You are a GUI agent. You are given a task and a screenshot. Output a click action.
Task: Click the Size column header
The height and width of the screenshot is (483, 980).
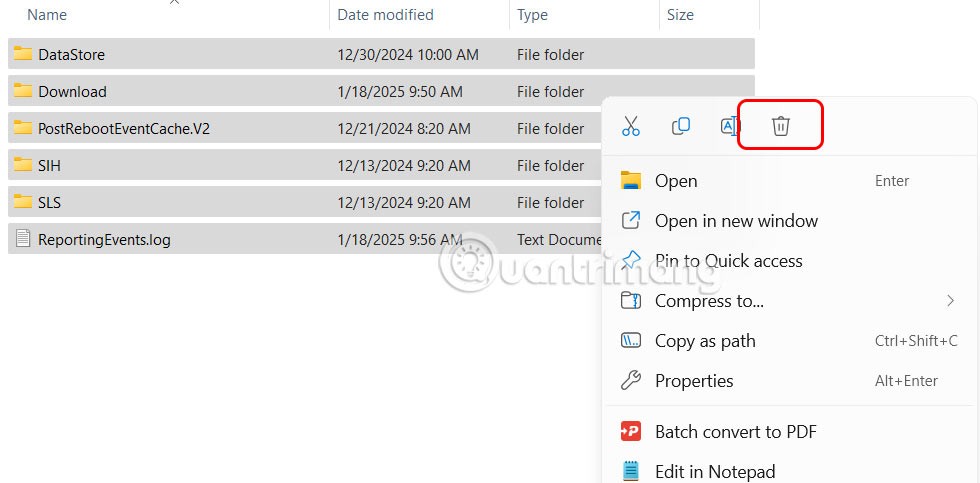pyautogui.click(x=680, y=15)
